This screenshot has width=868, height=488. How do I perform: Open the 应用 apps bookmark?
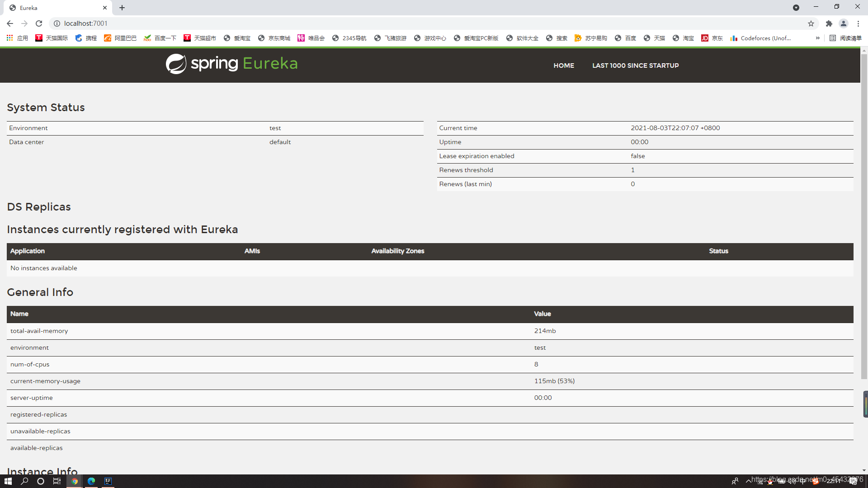(17, 38)
